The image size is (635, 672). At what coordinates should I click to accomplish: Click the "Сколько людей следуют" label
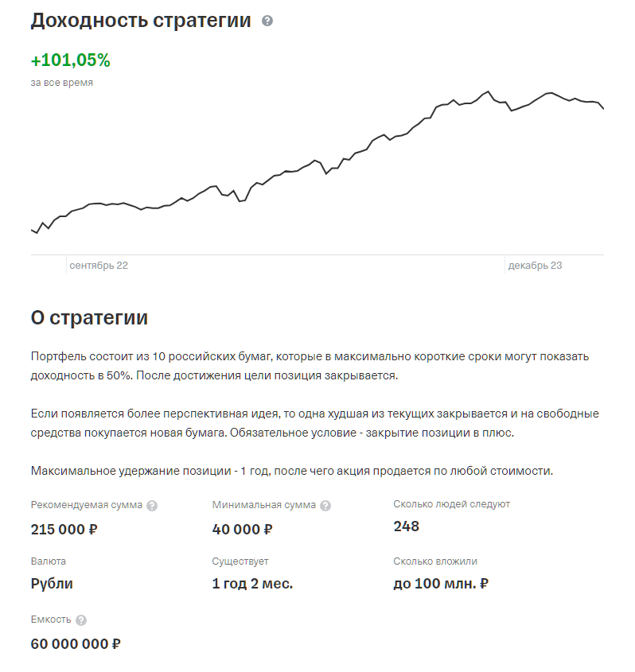[452, 504]
